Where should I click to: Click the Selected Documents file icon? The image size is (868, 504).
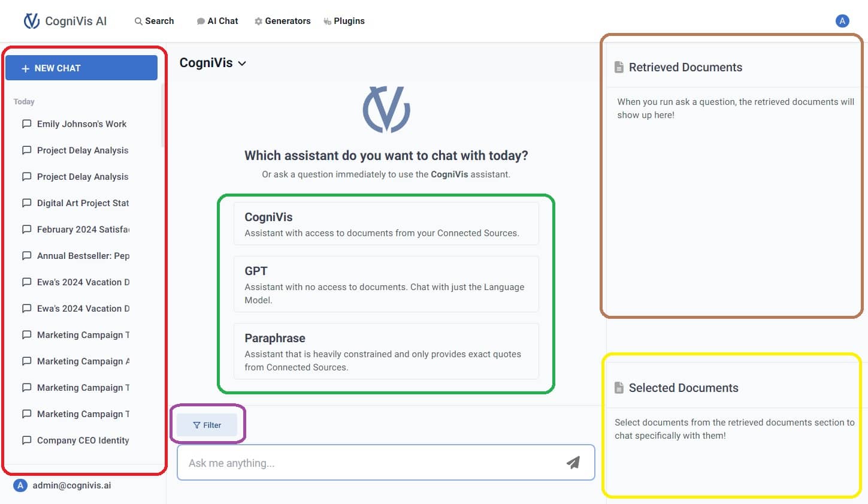click(x=619, y=388)
